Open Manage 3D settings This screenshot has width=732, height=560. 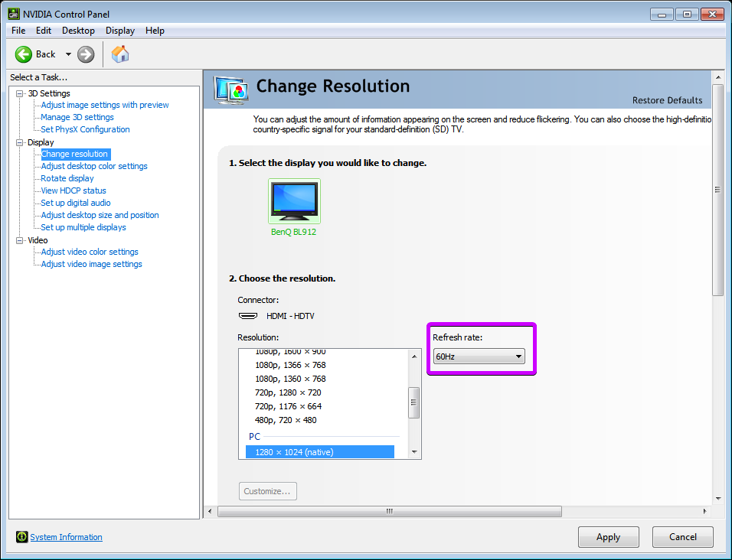tap(77, 117)
